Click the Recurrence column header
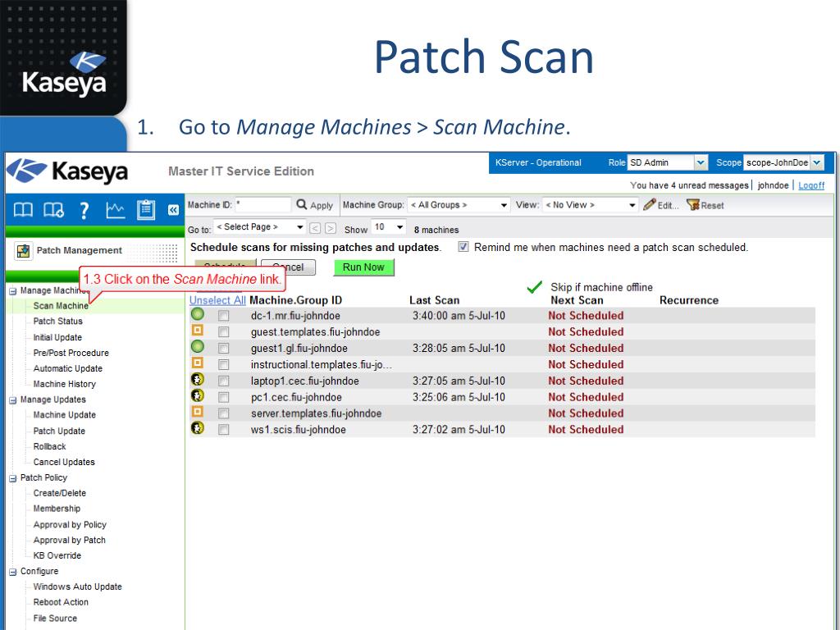This screenshot has width=840, height=630. (689, 300)
